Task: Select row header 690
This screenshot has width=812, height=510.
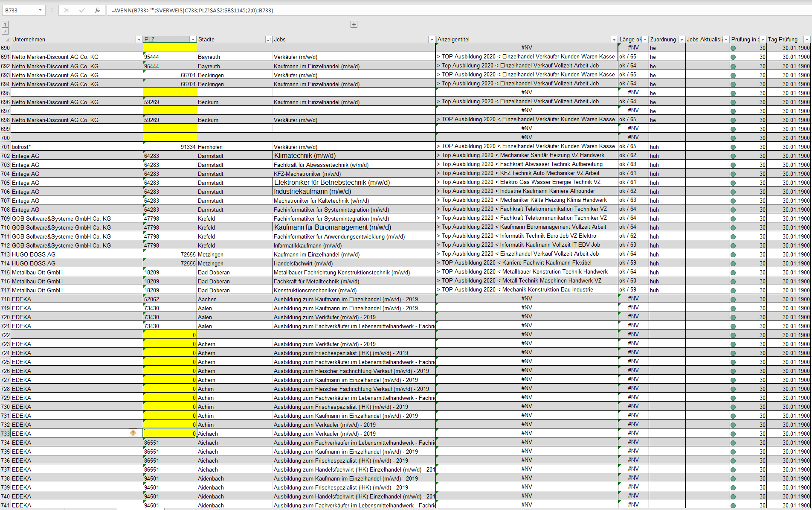Action: pyautogui.click(x=5, y=48)
